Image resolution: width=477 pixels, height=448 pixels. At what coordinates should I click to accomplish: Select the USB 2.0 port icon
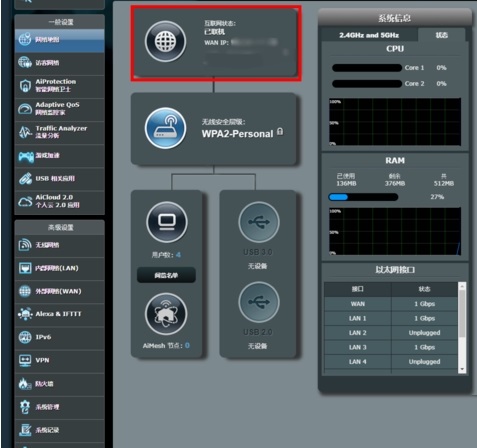[259, 302]
